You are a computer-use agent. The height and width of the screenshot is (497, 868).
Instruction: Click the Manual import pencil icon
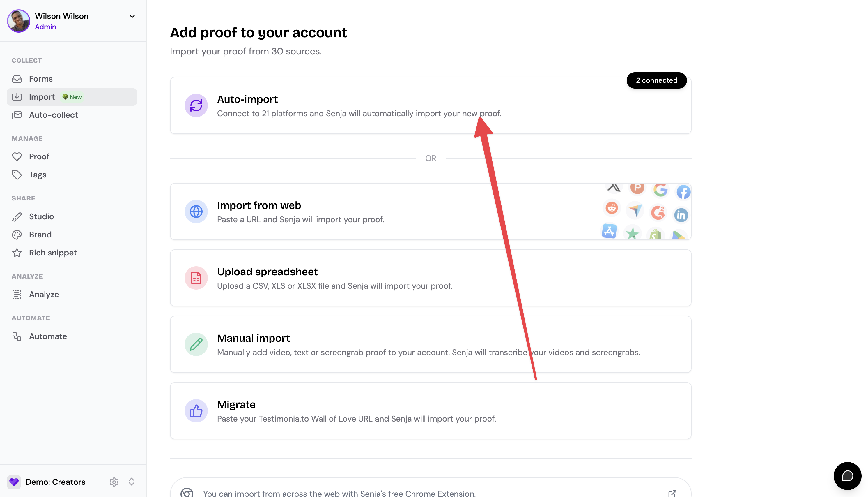tap(196, 344)
